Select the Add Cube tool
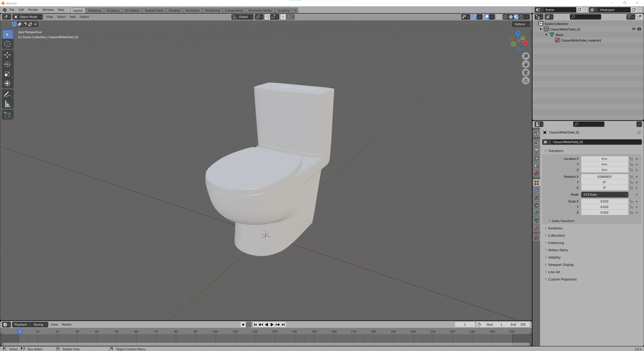This screenshot has width=644, height=351. pos(7,115)
